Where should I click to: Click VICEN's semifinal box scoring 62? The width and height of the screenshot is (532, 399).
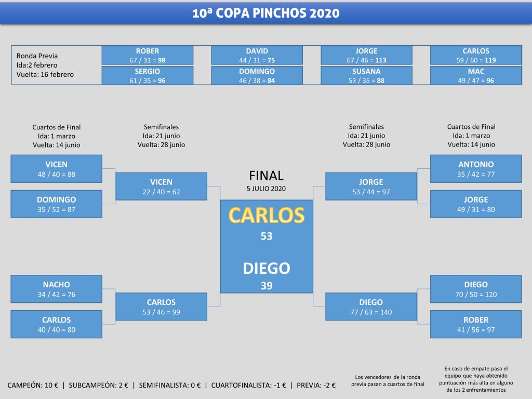point(161,187)
